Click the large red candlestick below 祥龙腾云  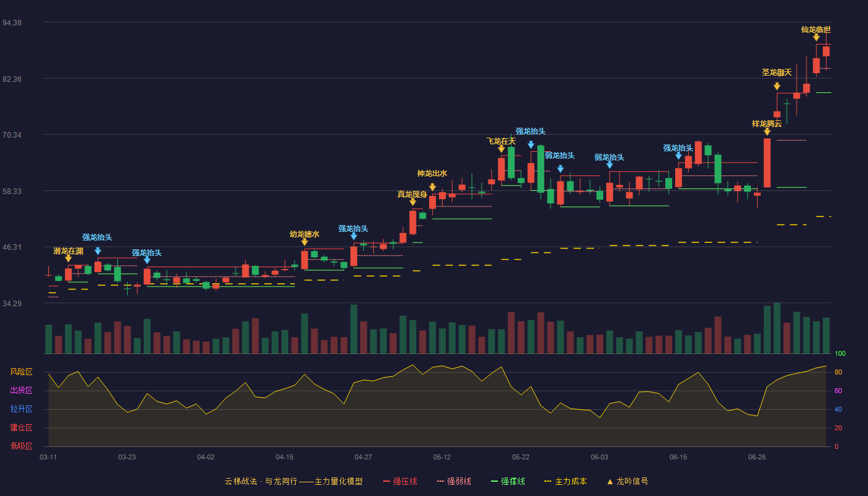click(x=767, y=162)
